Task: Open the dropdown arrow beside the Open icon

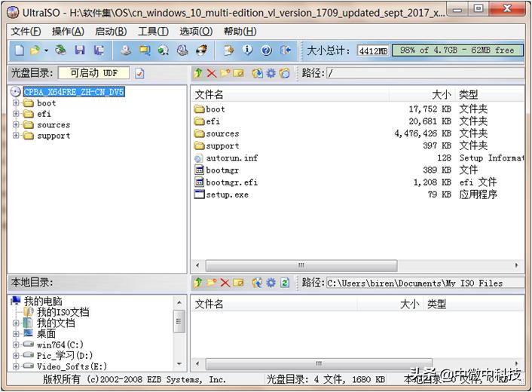Action: (46, 51)
